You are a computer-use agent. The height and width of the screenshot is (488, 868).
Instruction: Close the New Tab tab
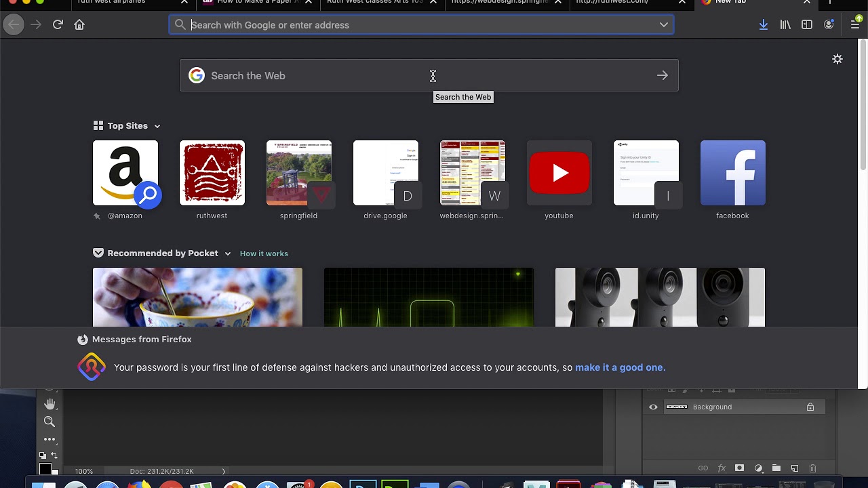[807, 2]
